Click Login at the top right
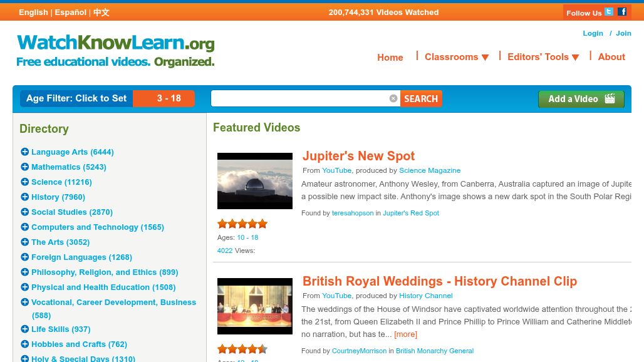Screen dimensions: 644x362 [x=593, y=33]
